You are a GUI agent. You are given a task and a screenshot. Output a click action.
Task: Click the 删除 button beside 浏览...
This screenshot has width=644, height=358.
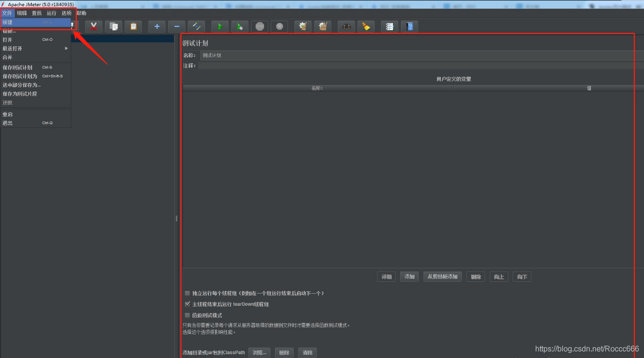click(284, 353)
